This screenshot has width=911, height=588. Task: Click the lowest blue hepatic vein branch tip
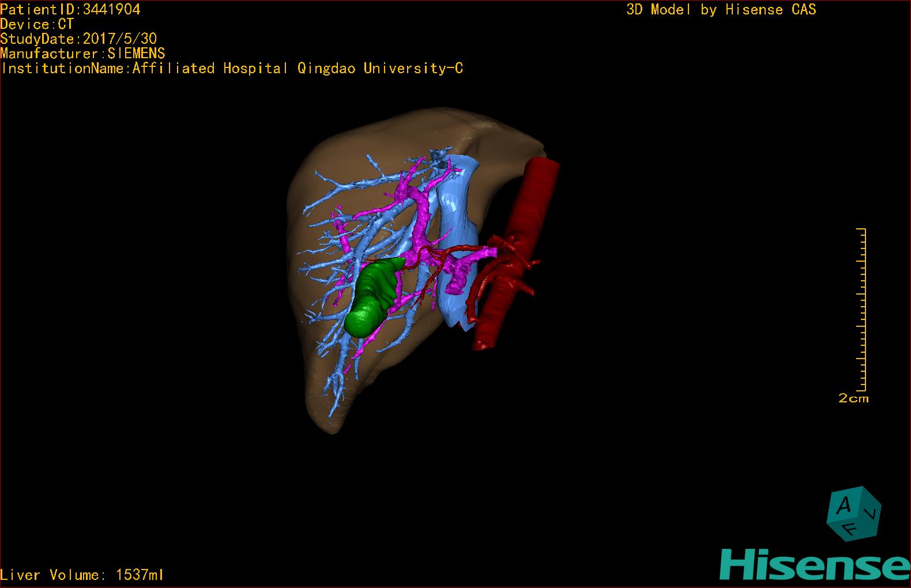click(332, 413)
